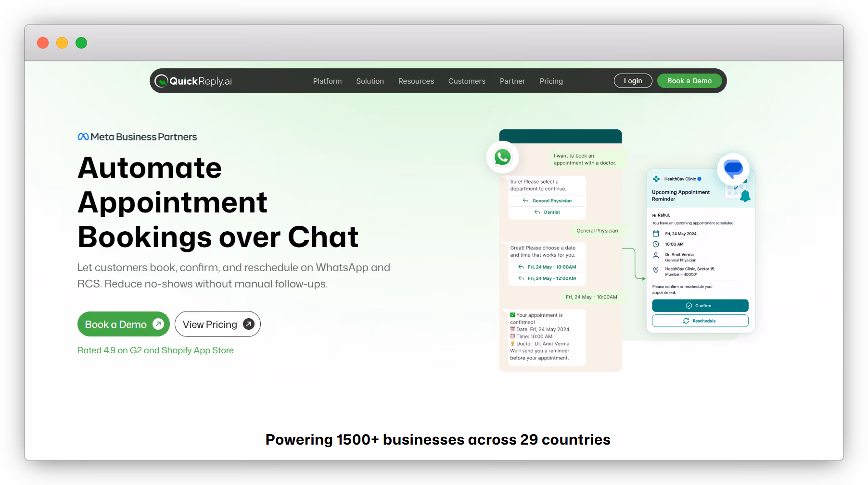Click location pin icon beside HealthBay Clinic address
Screen dimensions: 868x485
[x=655, y=270]
